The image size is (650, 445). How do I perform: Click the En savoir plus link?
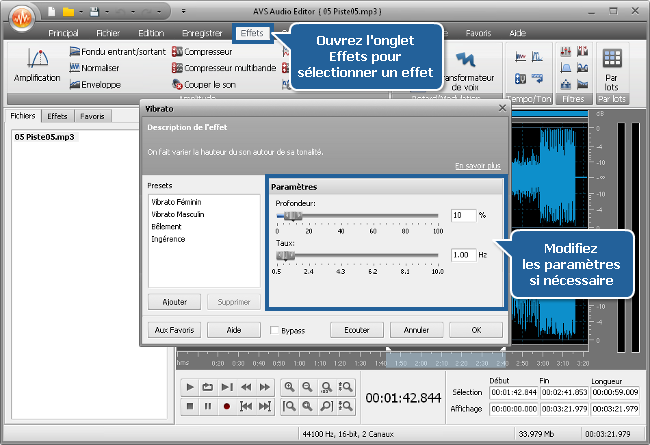(477, 166)
